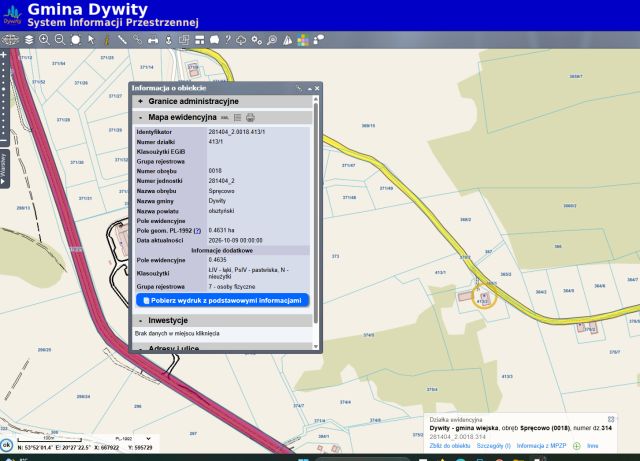The height and width of the screenshot is (461, 640).
Task: Click the list icon beside Mapa ewidencyjna
Action: (237, 118)
